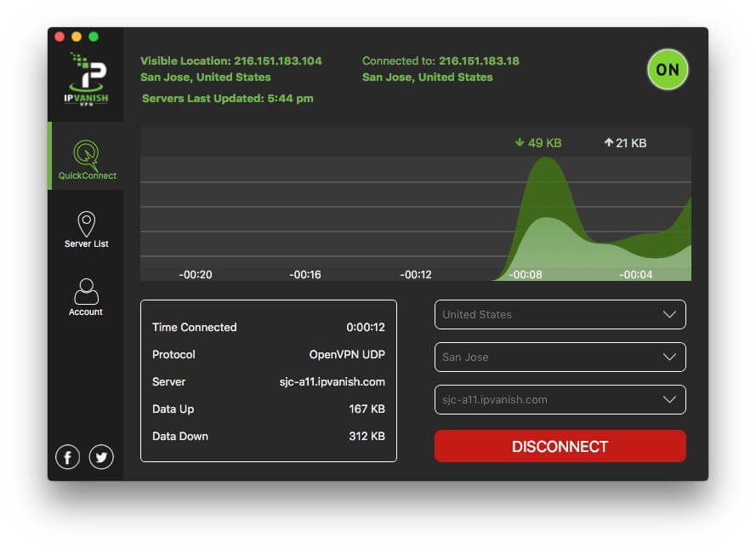Click the Data Down value 312 KB
This screenshot has height=549, width=756.
pos(367,436)
